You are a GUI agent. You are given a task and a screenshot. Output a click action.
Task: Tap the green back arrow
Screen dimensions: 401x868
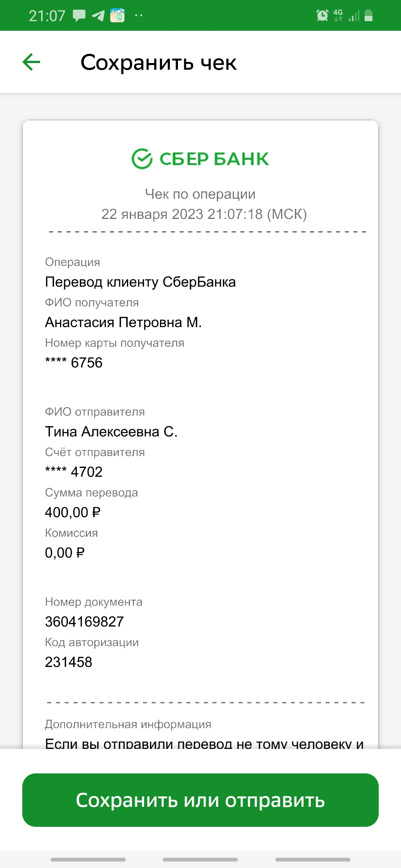pos(31,62)
